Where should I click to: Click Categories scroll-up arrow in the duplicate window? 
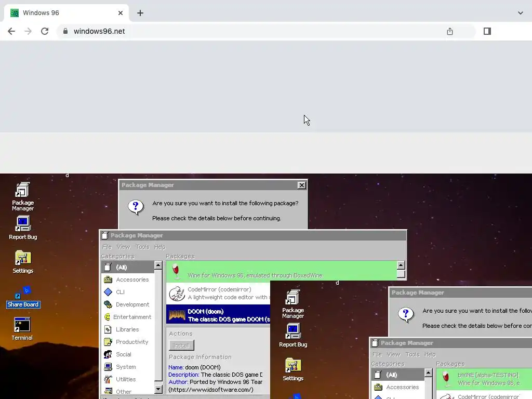click(x=428, y=373)
